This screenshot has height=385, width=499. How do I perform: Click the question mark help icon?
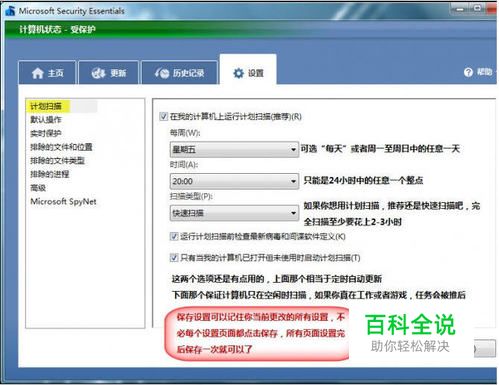468,72
